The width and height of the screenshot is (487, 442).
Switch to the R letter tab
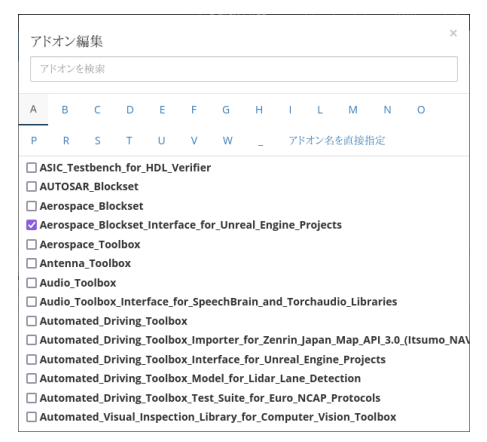click(66, 140)
